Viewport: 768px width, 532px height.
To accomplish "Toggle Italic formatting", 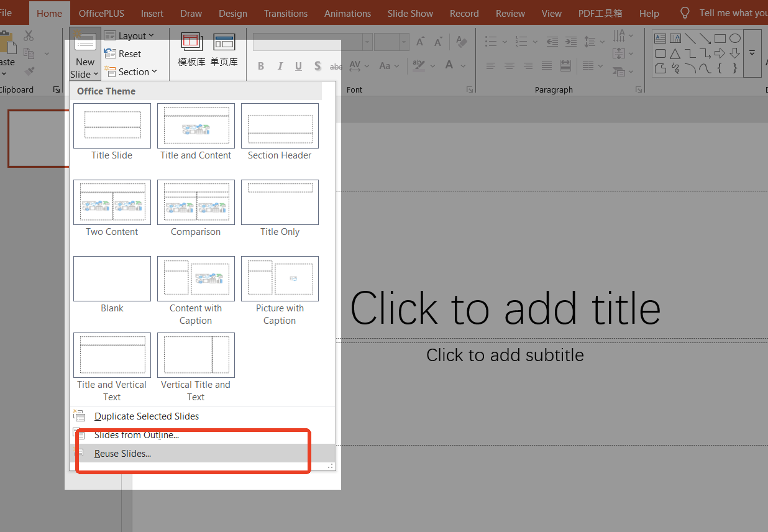I will tap(280, 66).
